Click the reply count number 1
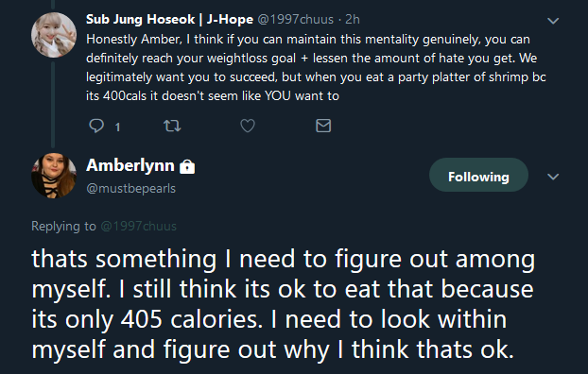Image resolution: width=588 pixels, height=374 pixels. click(117, 127)
